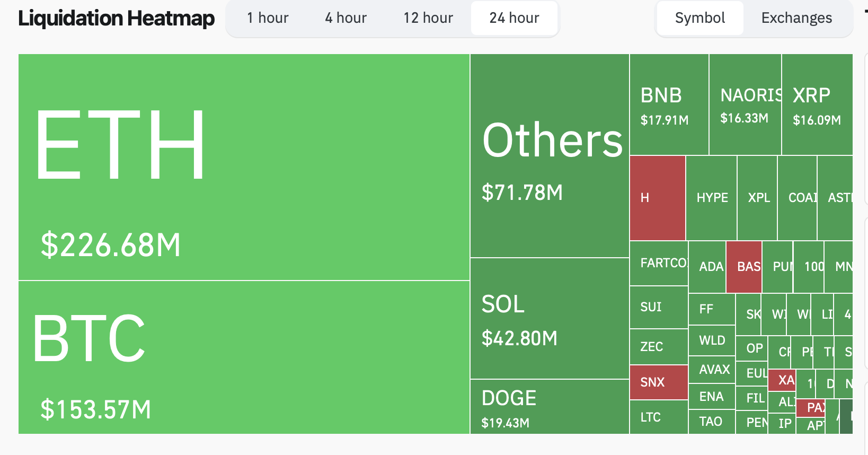This screenshot has width=868, height=455.
Task: Click the ETH $226.68M heatmap tile
Action: point(244,167)
